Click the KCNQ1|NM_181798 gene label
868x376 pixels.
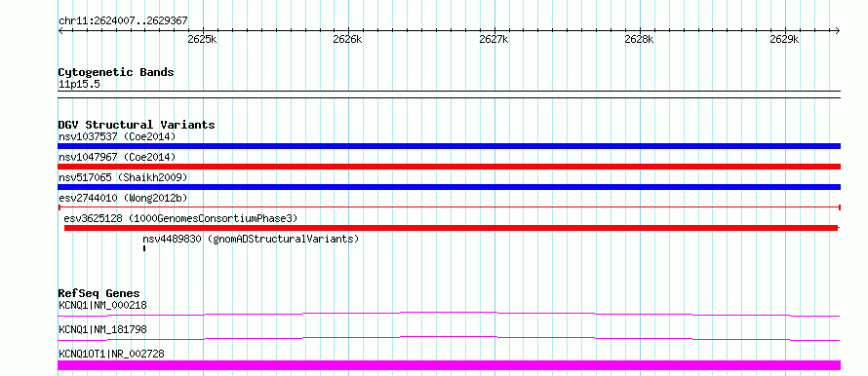[102, 329]
